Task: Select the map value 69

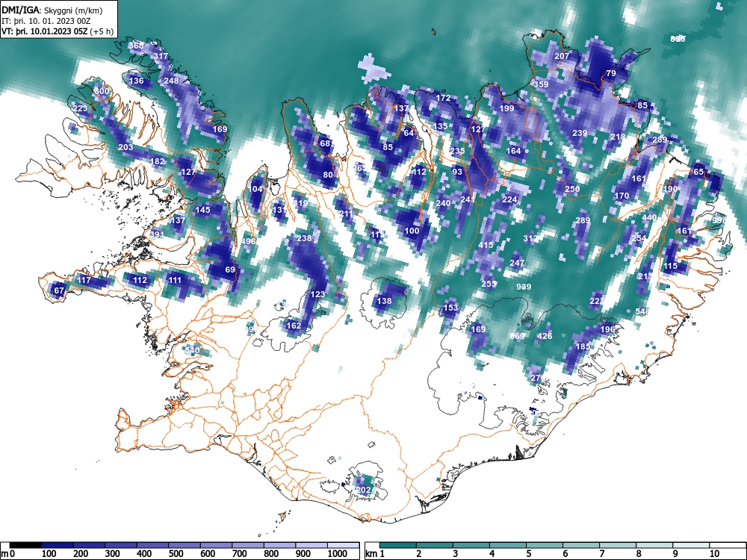Action: [230, 270]
